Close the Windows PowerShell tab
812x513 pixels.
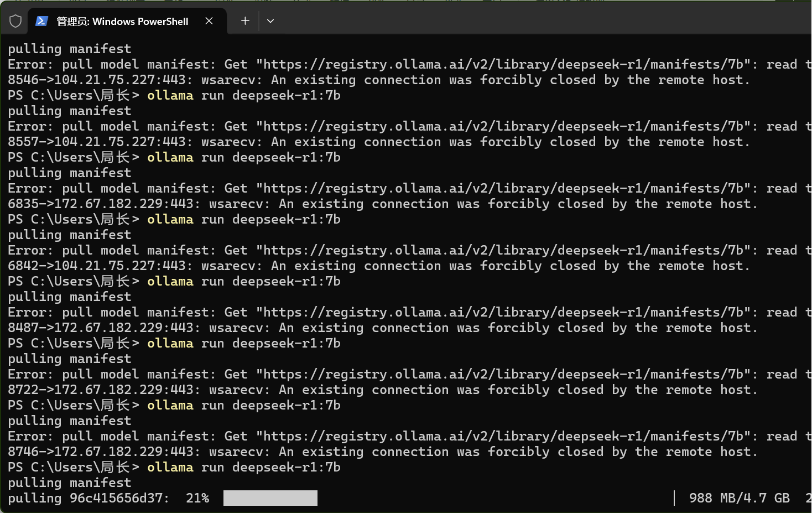tap(209, 21)
